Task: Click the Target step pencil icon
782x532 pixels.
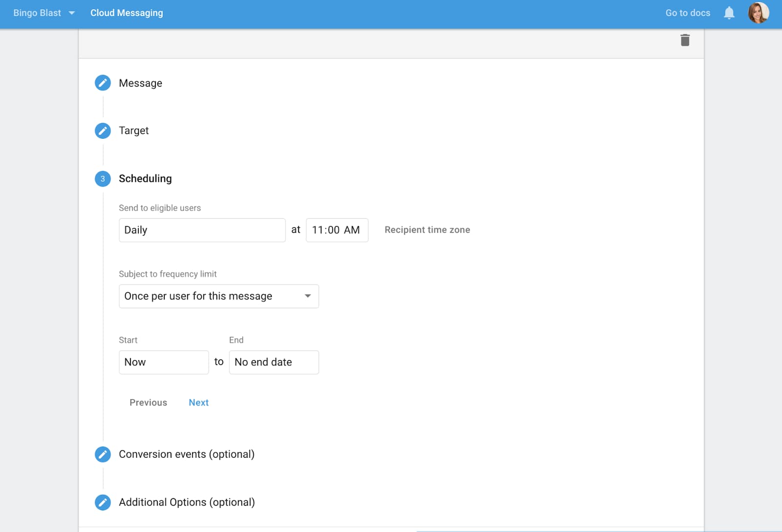Action: coord(103,131)
